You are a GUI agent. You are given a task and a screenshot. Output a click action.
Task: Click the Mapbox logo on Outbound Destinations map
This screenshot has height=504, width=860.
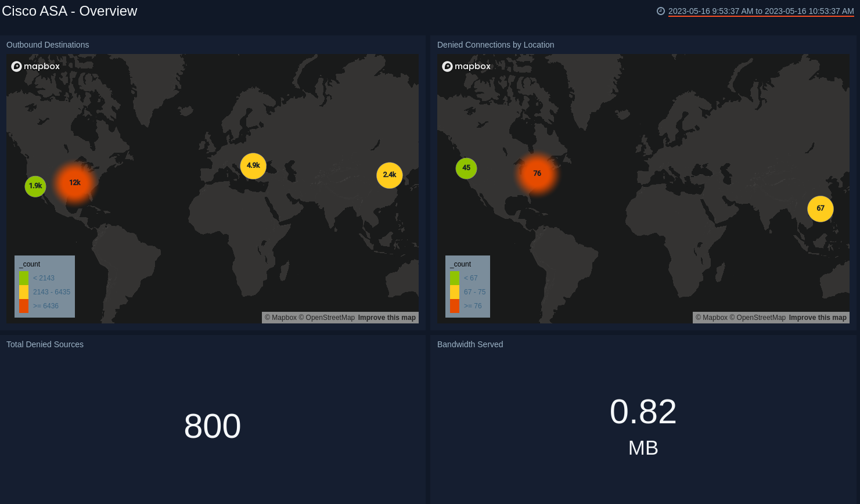(x=35, y=66)
